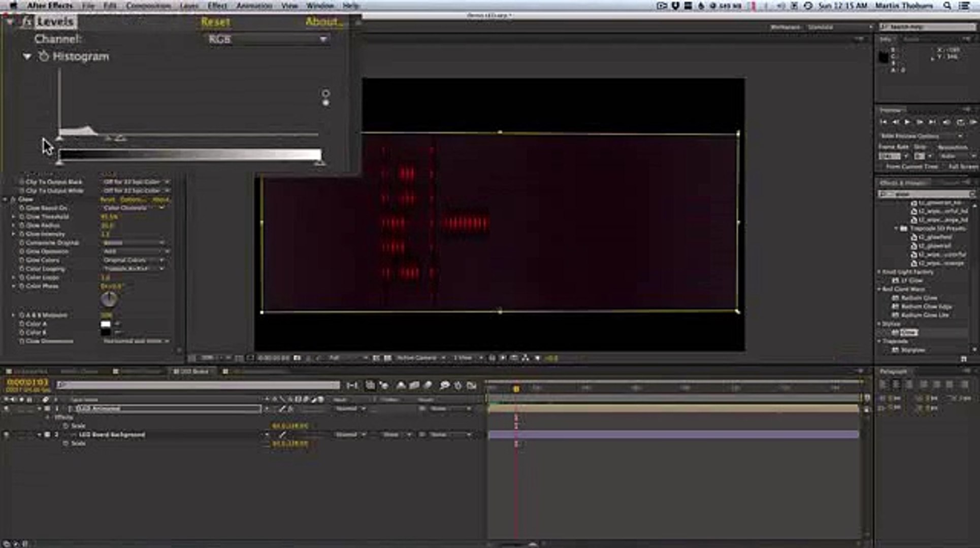This screenshot has width=980, height=548.
Task: Open the Channel RGB dropdown
Action: [268, 39]
